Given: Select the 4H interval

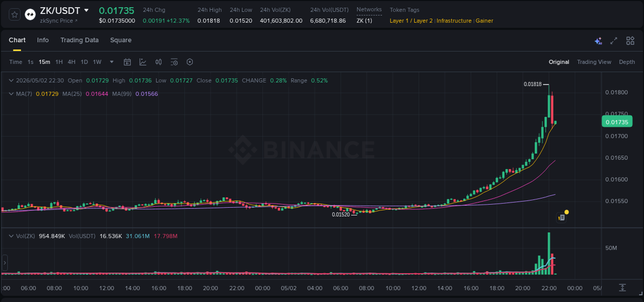Looking at the screenshot, I should click(x=72, y=62).
